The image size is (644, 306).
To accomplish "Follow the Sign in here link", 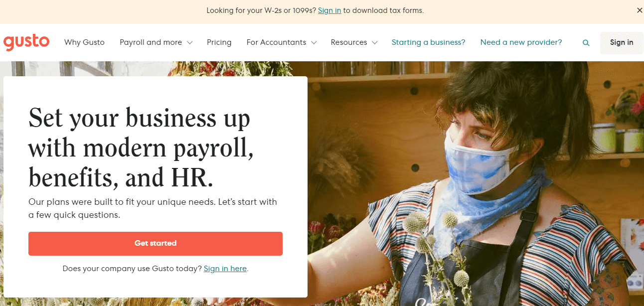I will tap(225, 269).
